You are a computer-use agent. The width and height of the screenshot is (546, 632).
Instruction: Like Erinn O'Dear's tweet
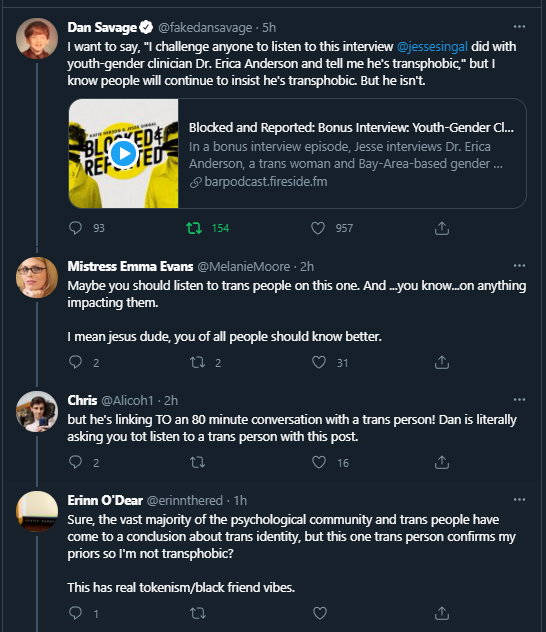[x=320, y=613]
